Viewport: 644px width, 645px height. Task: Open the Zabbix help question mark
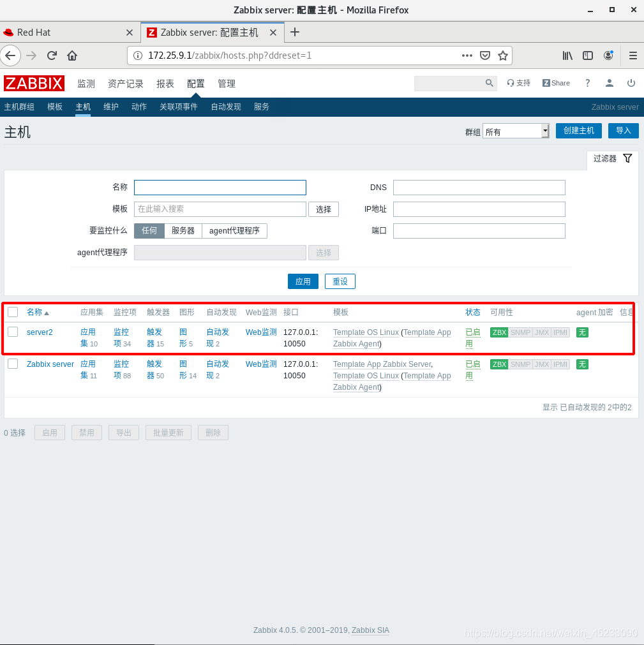click(587, 83)
